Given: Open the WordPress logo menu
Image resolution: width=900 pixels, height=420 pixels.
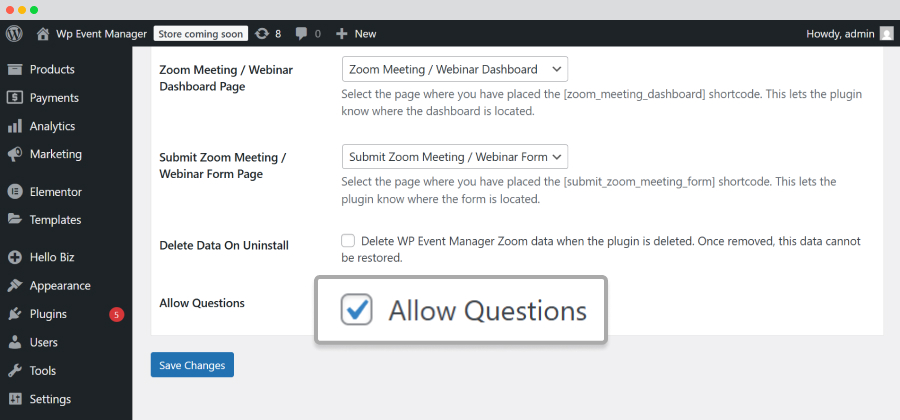Looking at the screenshot, I should pyautogui.click(x=14, y=34).
